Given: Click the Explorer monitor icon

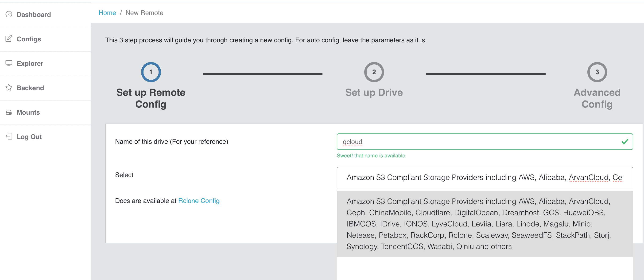Looking at the screenshot, I should [x=9, y=63].
